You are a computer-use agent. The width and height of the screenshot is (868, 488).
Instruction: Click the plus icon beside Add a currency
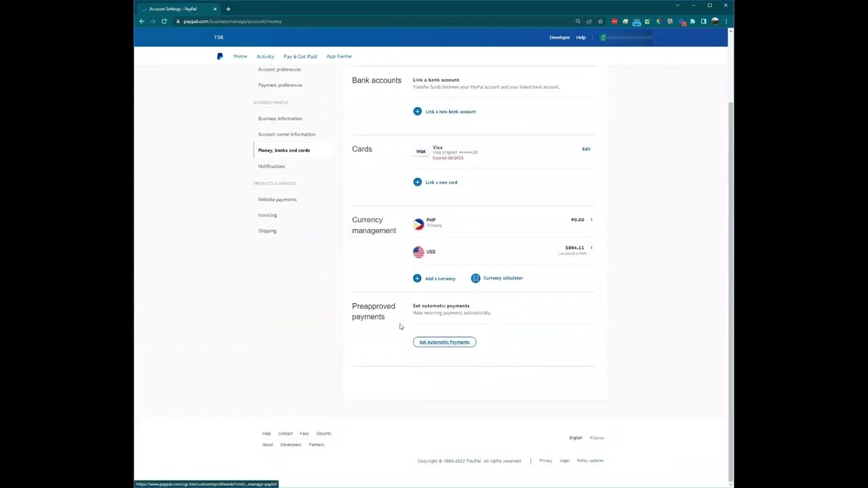click(x=417, y=278)
